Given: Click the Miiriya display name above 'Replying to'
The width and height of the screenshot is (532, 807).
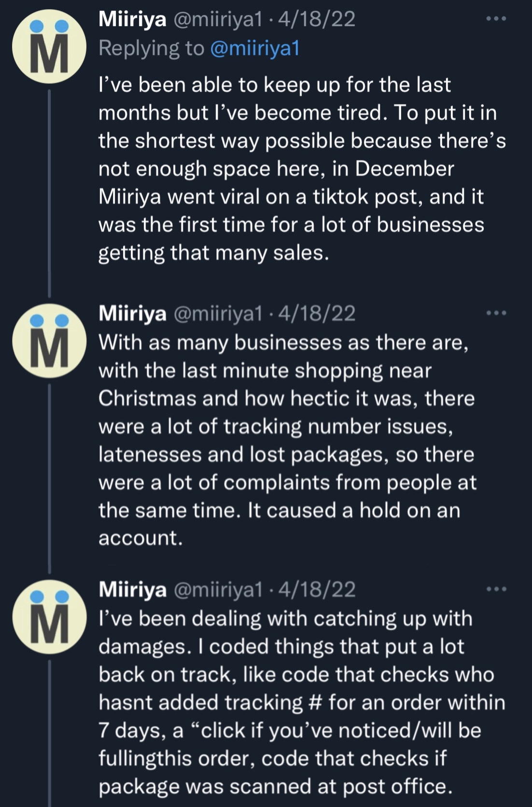Looking at the screenshot, I should pyautogui.click(x=132, y=19).
